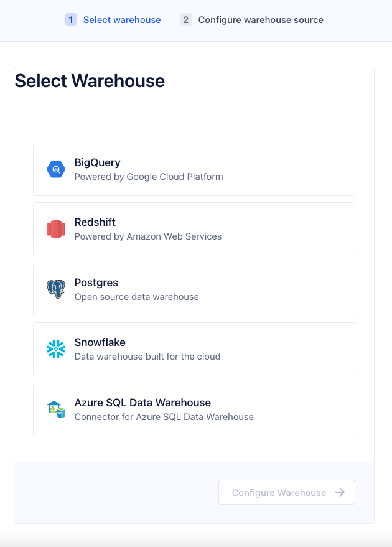The height and width of the screenshot is (547, 392).
Task: Click the red Redshift logo icon
Action: [56, 229]
